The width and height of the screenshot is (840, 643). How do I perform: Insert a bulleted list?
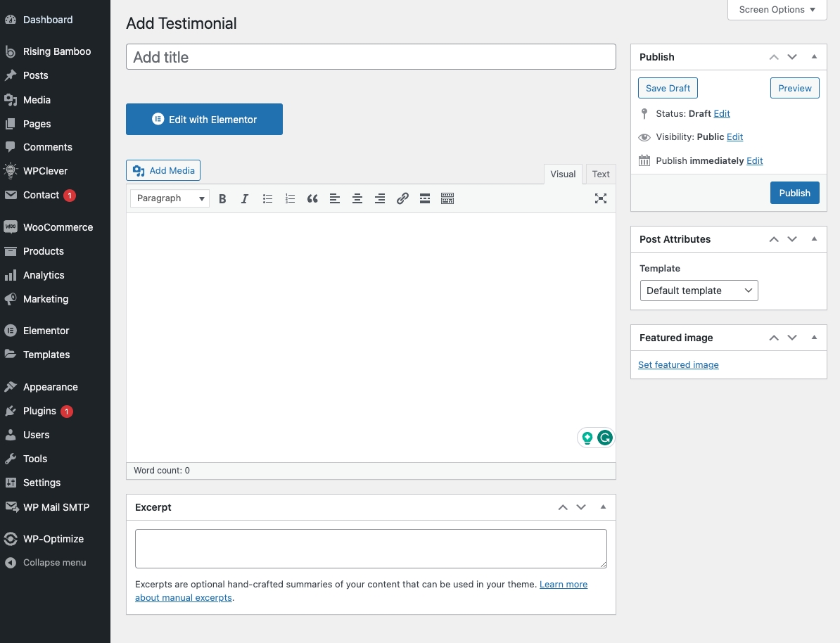(267, 199)
